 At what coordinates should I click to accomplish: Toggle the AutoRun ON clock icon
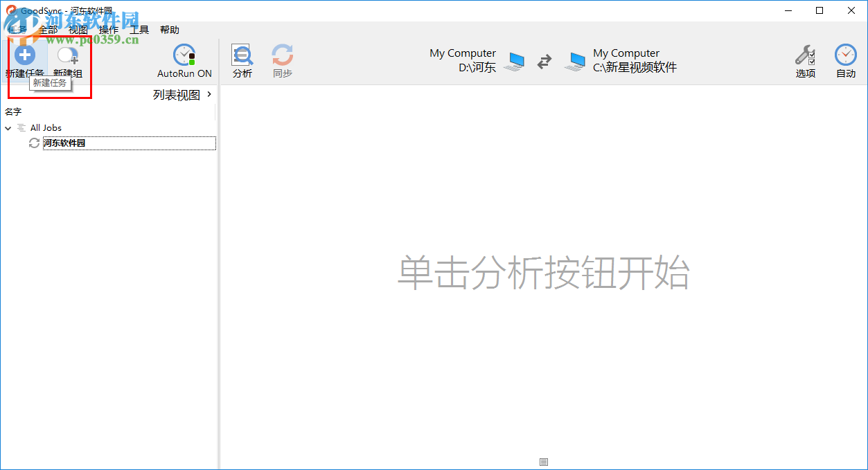click(x=184, y=55)
